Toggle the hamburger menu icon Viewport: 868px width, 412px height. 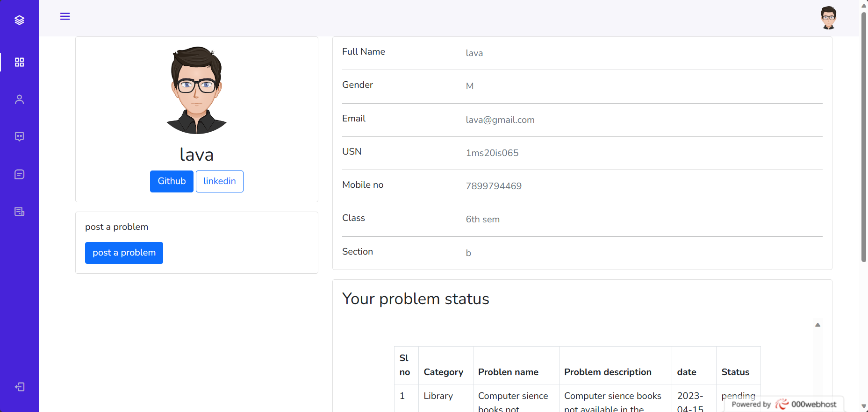[65, 16]
